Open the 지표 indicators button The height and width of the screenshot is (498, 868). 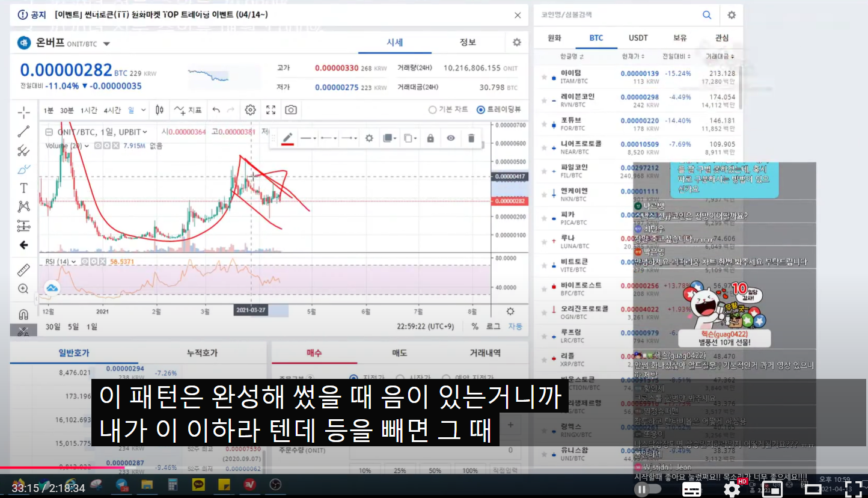(188, 110)
